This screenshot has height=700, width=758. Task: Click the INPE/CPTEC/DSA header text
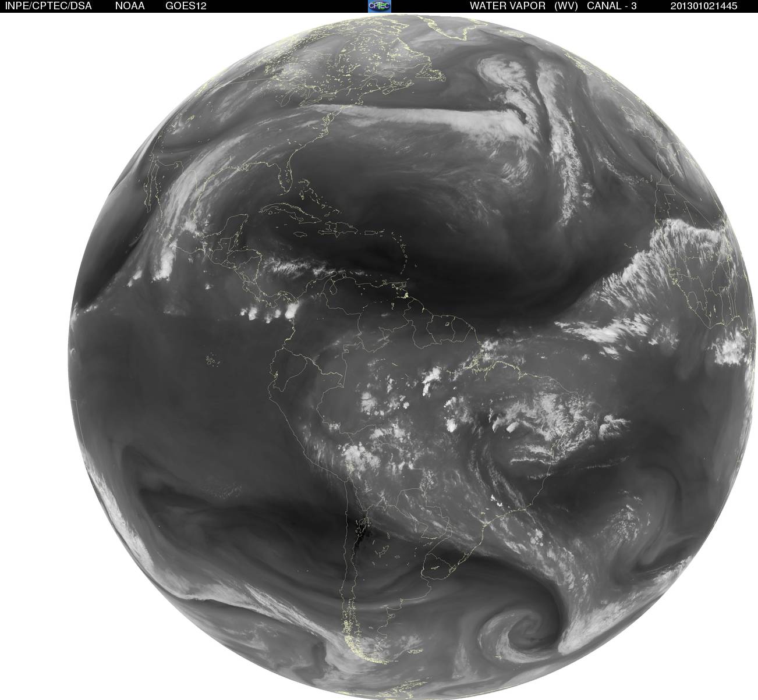click(48, 6)
